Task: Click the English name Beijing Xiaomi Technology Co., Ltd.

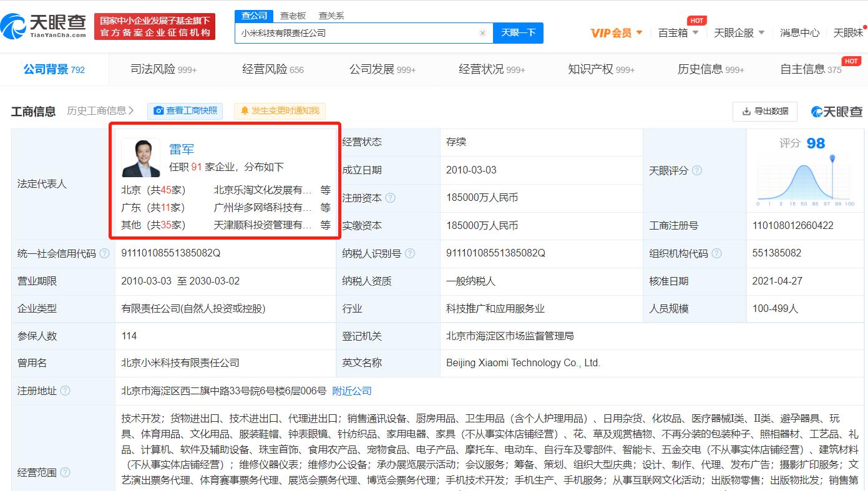Action: [523, 363]
